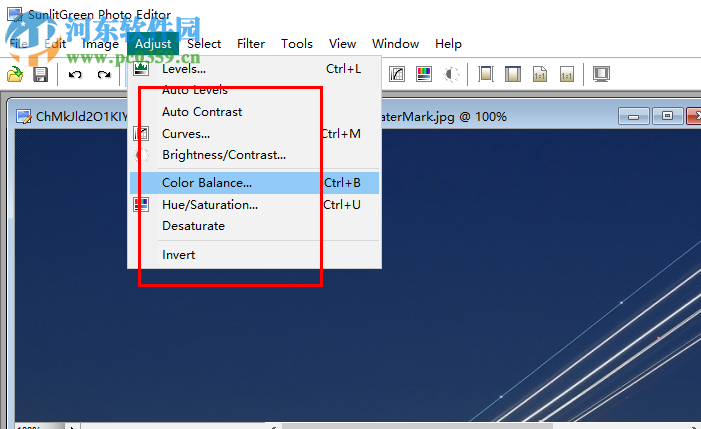Click the half-circle Brightness/Contrast toolbar icon
The image size is (701, 429).
click(451, 74)
